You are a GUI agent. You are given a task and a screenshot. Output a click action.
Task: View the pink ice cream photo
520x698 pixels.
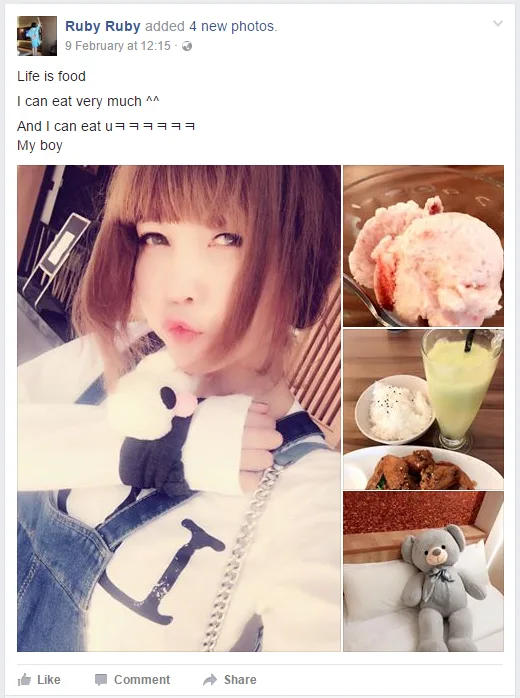click(x=423, y=246)
